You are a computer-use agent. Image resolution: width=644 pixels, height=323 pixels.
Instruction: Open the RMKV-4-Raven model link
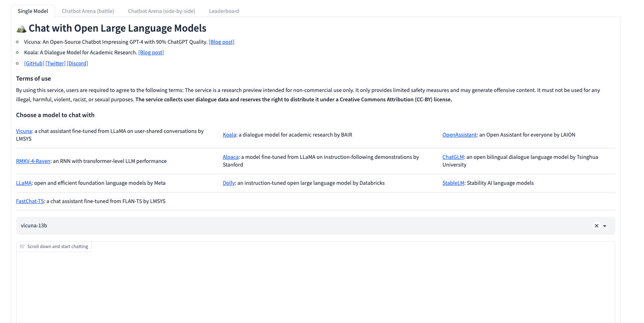click(33, 161)
